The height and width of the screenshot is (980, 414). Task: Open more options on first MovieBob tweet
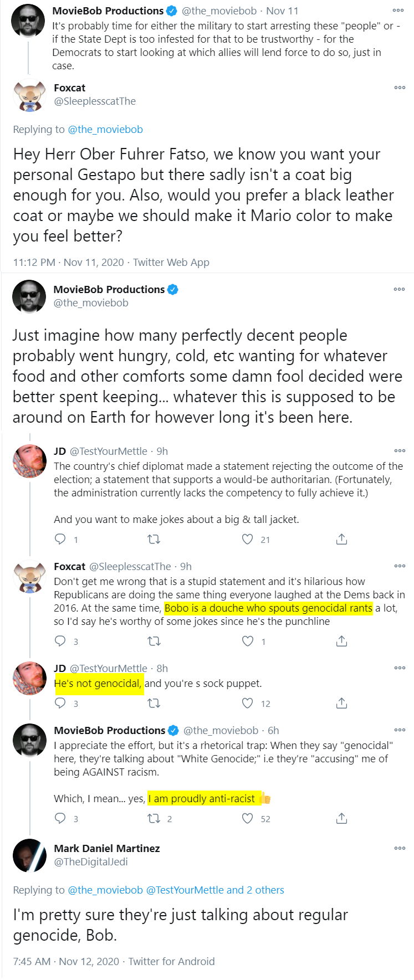click(398, 11)
